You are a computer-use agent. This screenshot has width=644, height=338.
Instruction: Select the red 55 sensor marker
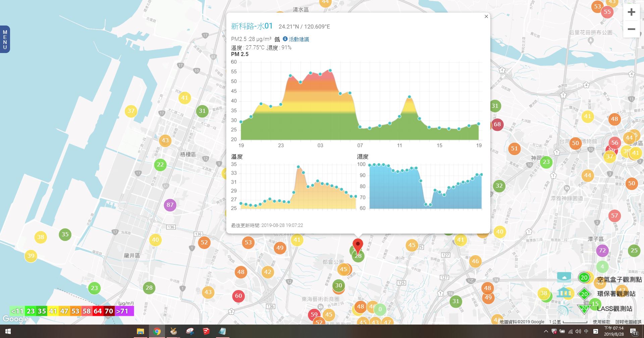pos(607,12)
